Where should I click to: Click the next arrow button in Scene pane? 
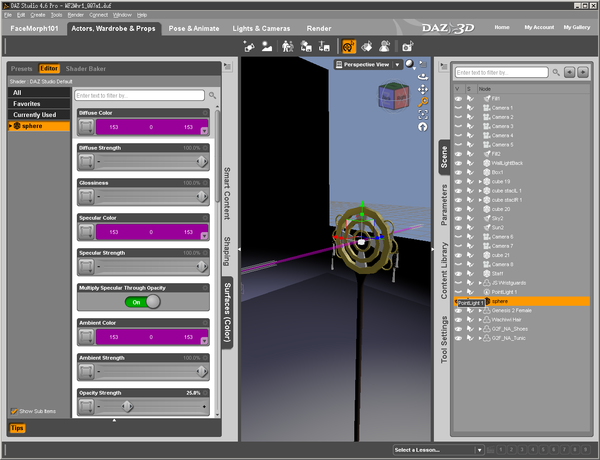point(583,72)
